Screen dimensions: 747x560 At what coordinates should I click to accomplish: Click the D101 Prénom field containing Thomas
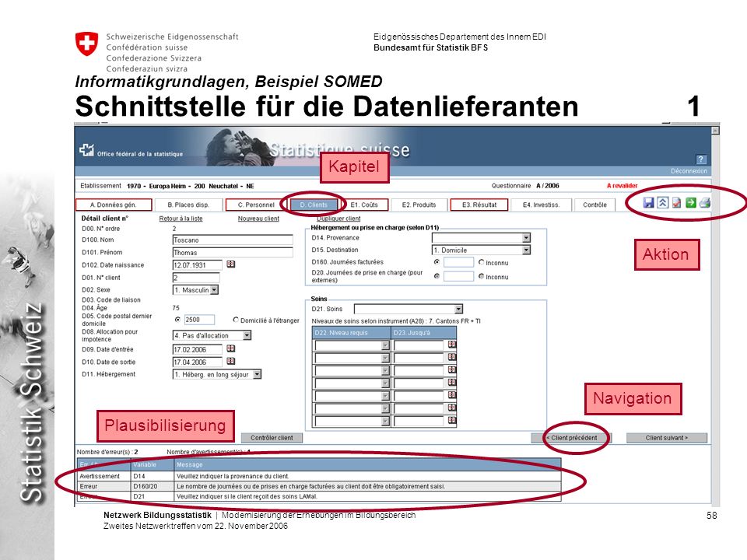pos(233,252)
